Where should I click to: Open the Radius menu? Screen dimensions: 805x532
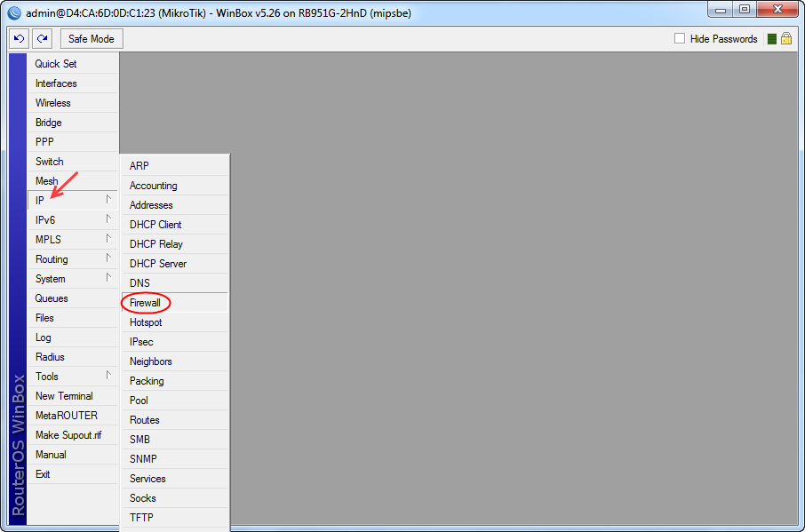[72, 356]
